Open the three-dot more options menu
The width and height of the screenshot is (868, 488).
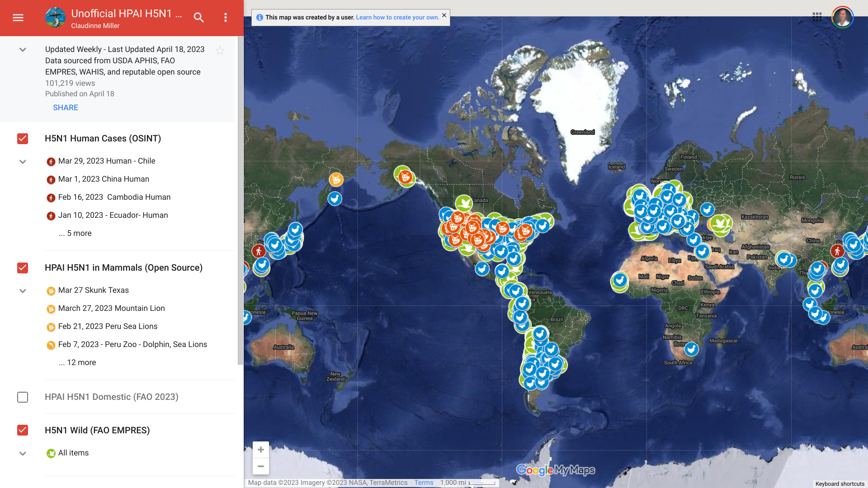tap(226, 18)
